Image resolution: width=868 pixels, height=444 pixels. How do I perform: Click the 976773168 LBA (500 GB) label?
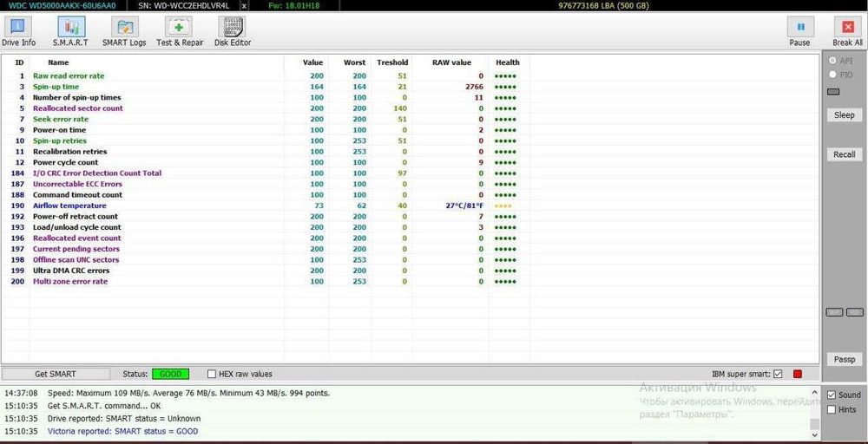(x=603, y=5)
